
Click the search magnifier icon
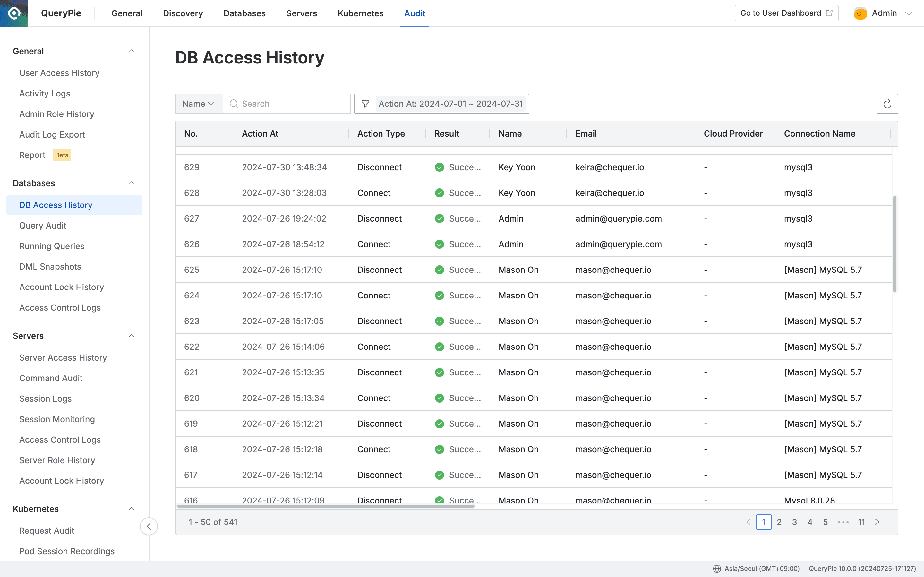[234, 104]
